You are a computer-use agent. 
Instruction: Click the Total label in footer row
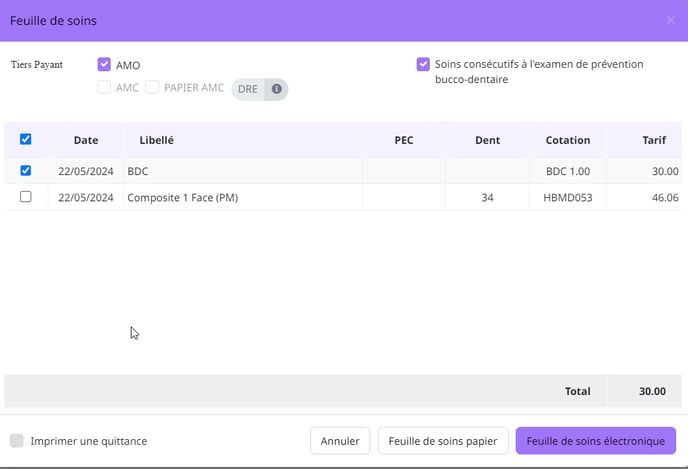coord(577,391)
